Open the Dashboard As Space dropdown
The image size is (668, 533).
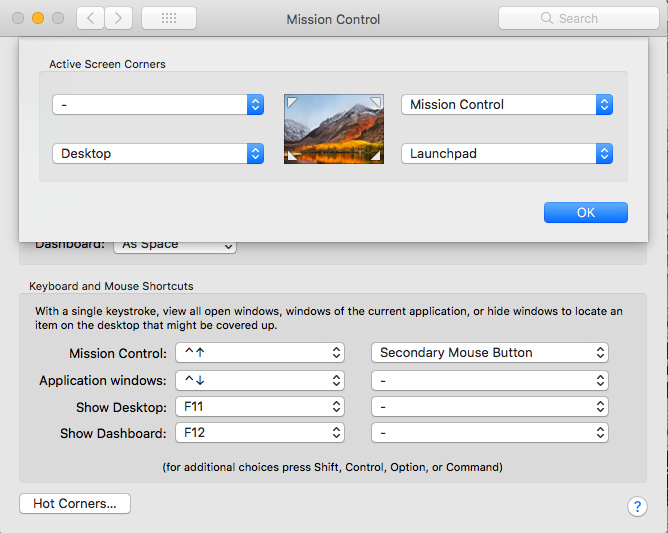point(175,246)
